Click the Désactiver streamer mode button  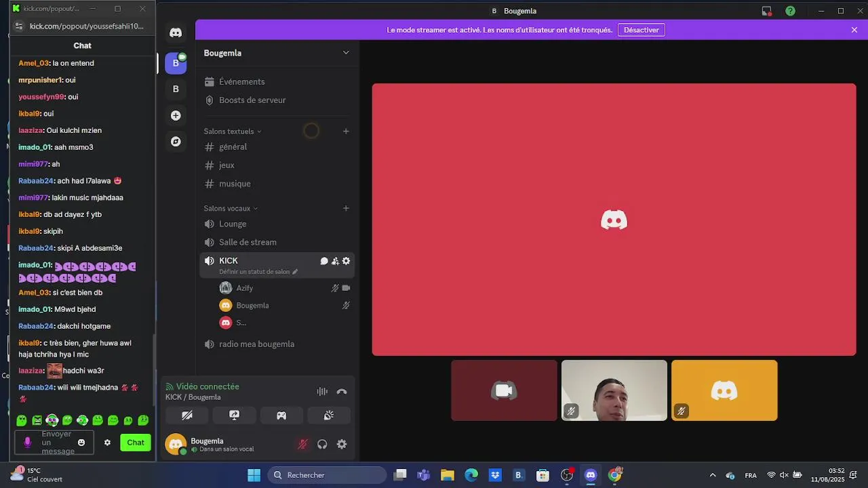click(642, 30)
